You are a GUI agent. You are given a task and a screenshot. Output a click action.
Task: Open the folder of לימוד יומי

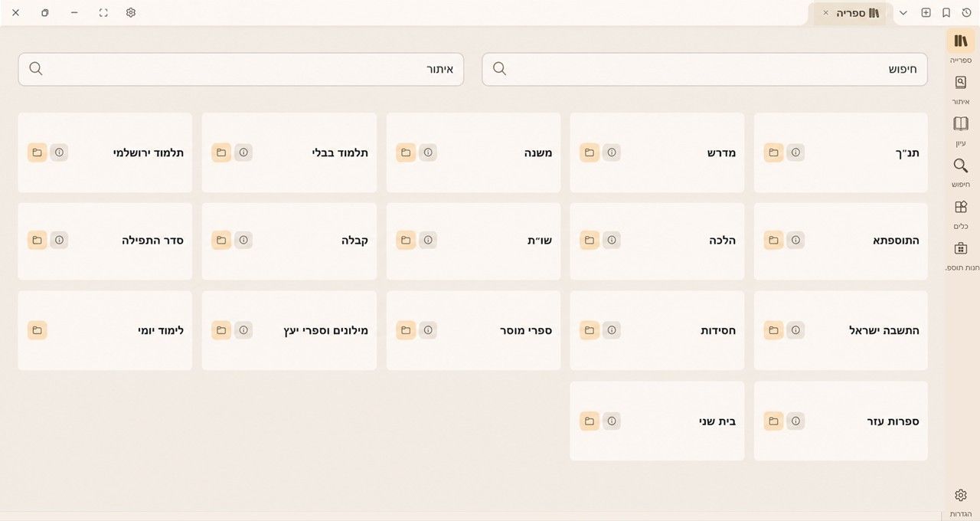point(38,330)
